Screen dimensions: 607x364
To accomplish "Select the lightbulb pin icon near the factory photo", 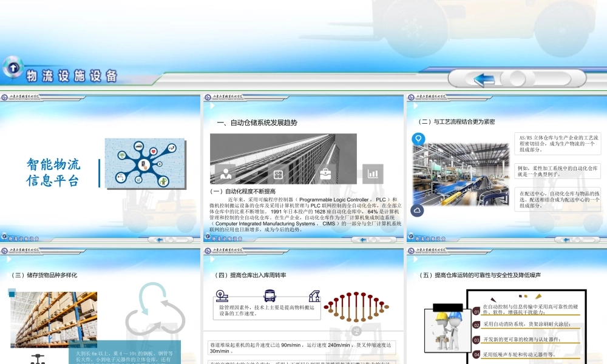I will click(x=418, y=138).
